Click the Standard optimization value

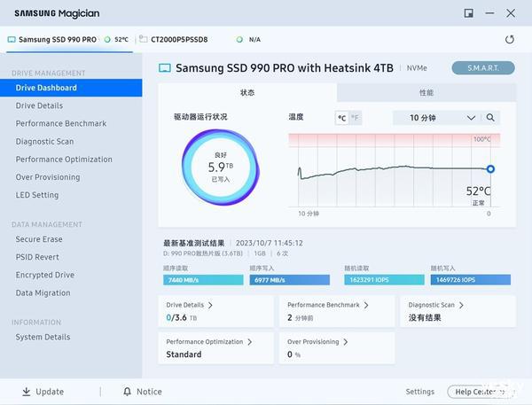point(184,354)
